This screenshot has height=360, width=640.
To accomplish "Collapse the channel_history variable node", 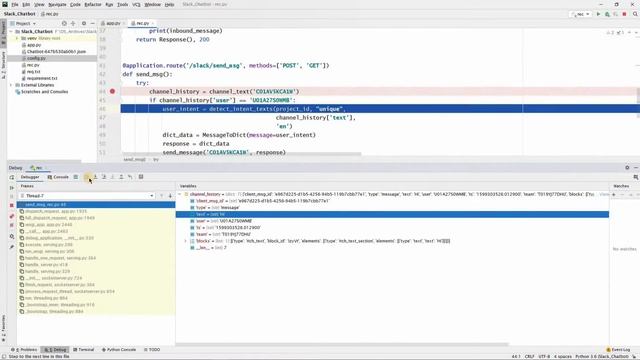I will (180, 194).
